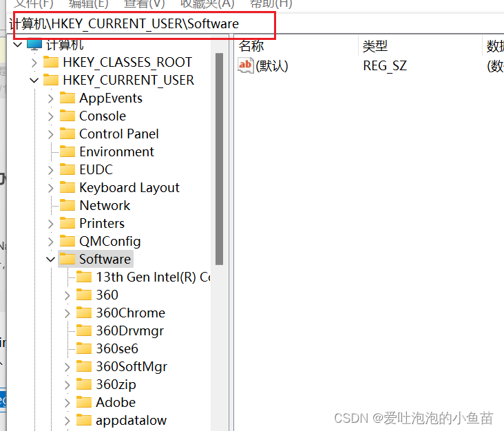Open the 帮助(H) menu
504x431 pixels.
tap(271, 4)
